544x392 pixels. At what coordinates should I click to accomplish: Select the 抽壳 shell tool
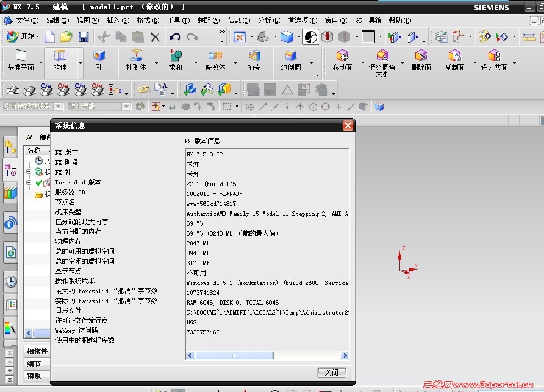254,60
